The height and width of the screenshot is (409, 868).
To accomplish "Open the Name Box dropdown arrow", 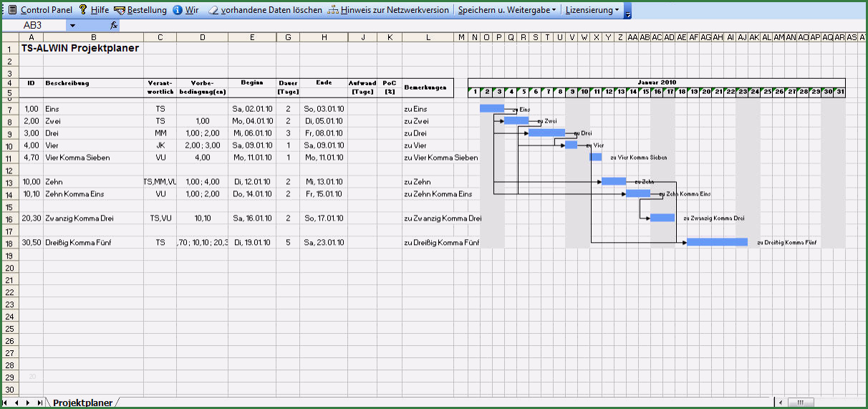I will [72, 25].
